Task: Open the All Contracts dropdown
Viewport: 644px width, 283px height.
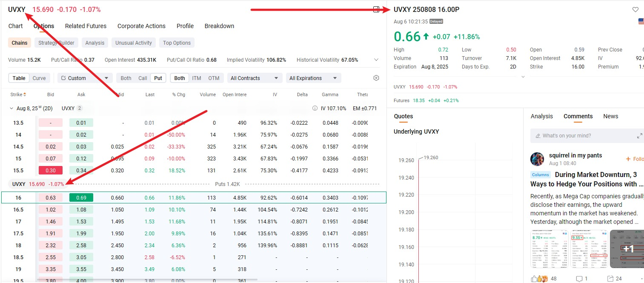Action: [255, 78]
